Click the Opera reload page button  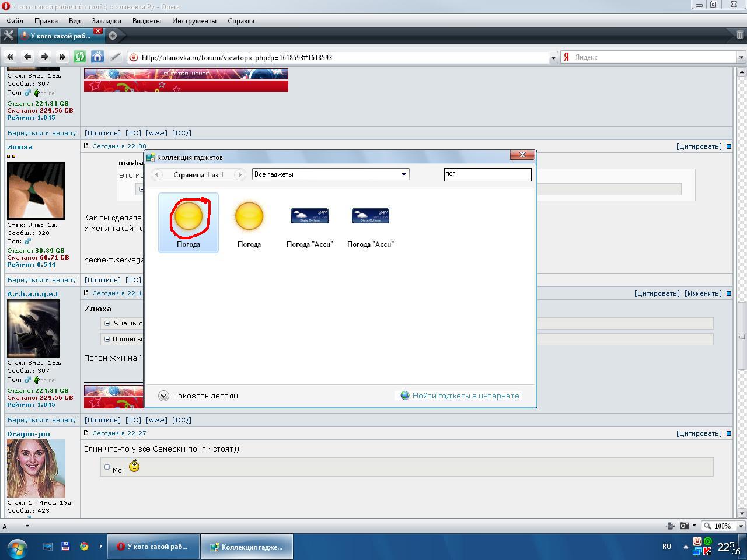click(80, 57)
